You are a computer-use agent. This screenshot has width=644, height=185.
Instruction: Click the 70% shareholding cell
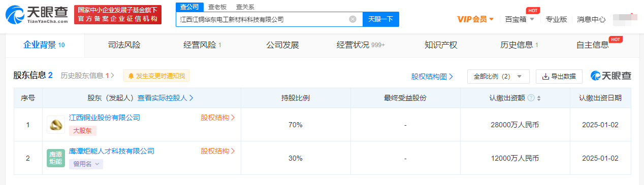(296, 125)
